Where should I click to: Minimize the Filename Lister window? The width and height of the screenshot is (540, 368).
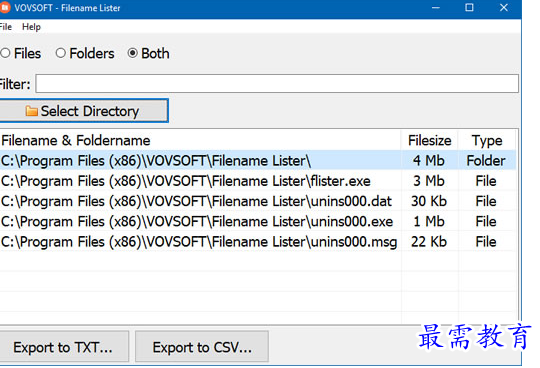(x=436, y=8)
